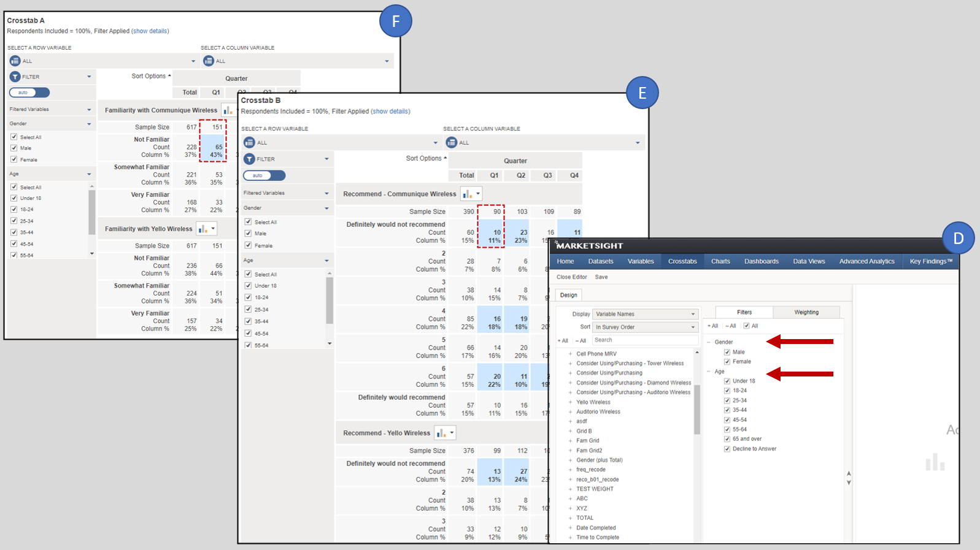The image size is (980, 550).
Task: Expand the Auditorio Wireless variable plus icon
Action: [x=570, y=412]
